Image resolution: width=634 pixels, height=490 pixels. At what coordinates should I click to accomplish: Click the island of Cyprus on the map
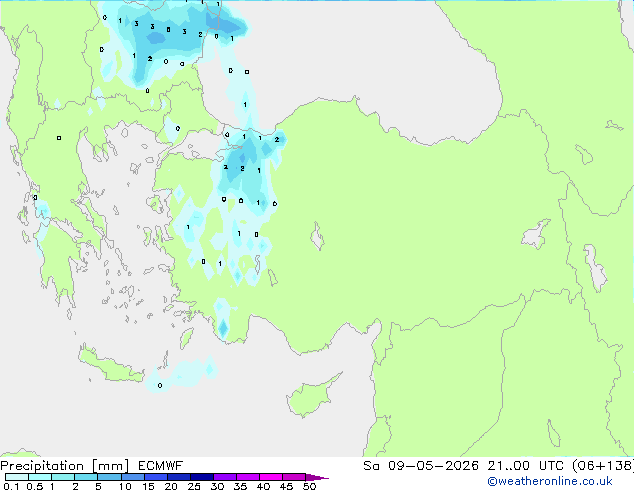pos(311,397)
